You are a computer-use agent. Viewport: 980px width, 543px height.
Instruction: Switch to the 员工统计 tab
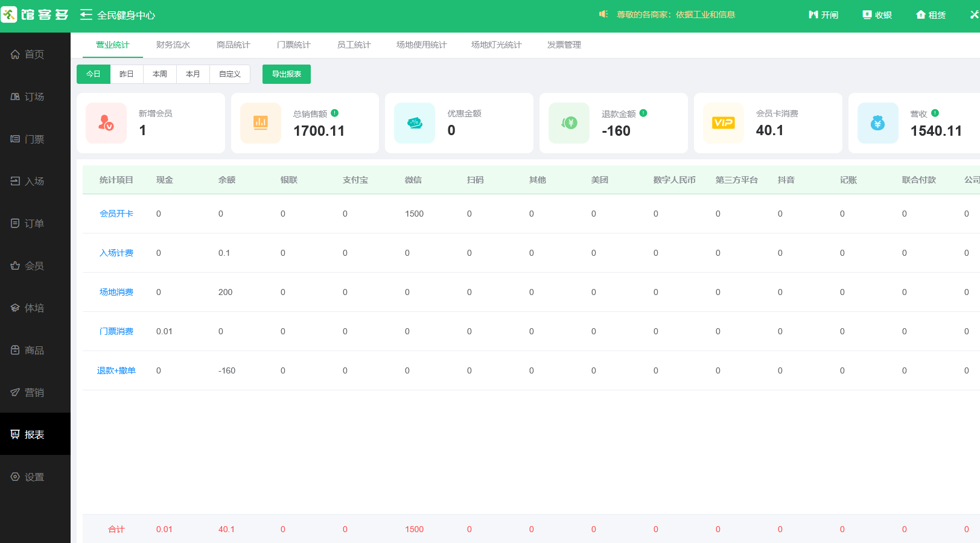(354, 45)
